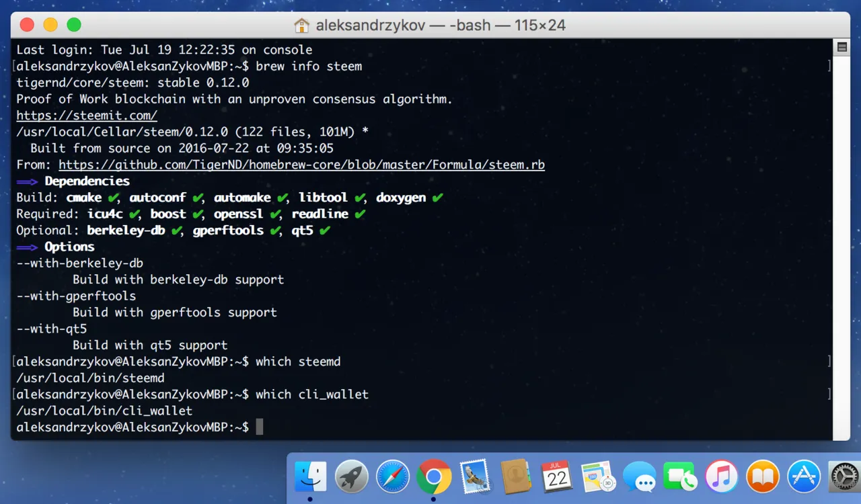Open iTunes music note icon

point(722,477)
